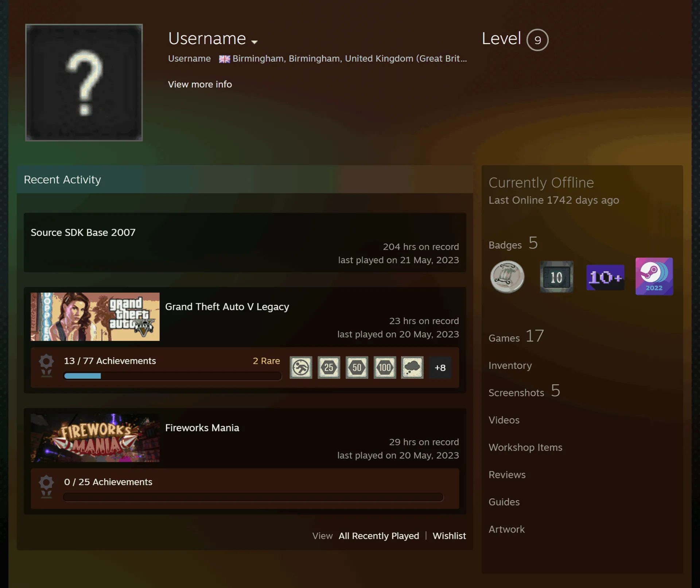
Task: Click the 2 Rare achievements label
Action: (266, 361)
